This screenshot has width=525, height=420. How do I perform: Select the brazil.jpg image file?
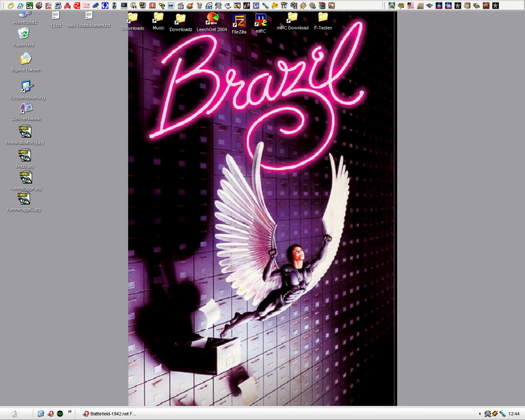click(x=25, y=158)
